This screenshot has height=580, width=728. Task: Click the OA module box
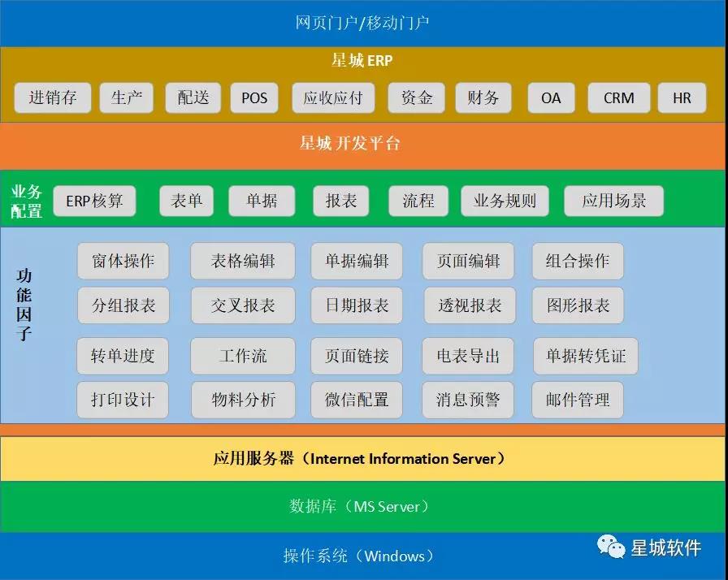click(551, 98)
